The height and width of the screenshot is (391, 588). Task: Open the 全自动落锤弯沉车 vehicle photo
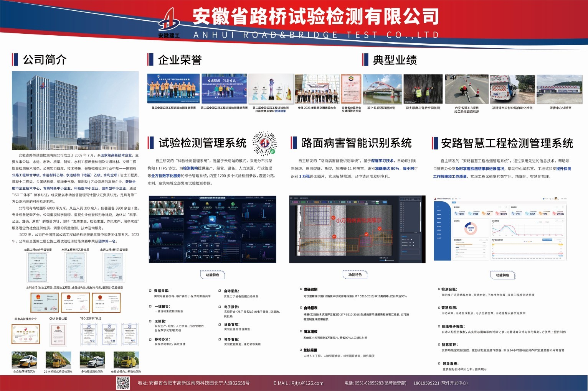click(x=24, y=360)
